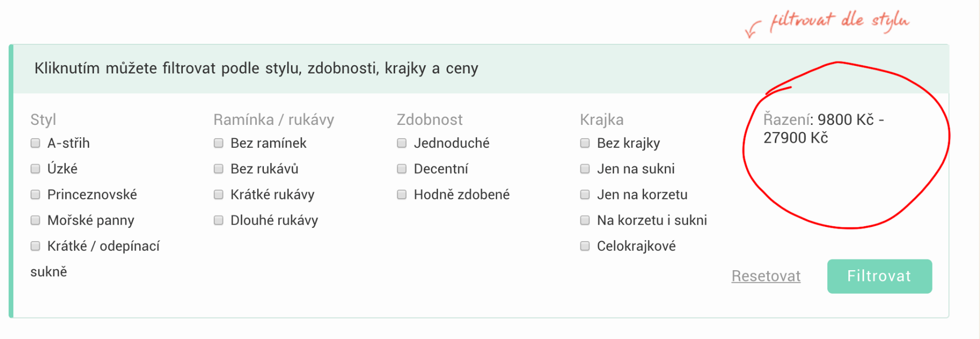Tick the Bez krajky checkbox
Screen dimensions: 980x339
pos(585,143)
